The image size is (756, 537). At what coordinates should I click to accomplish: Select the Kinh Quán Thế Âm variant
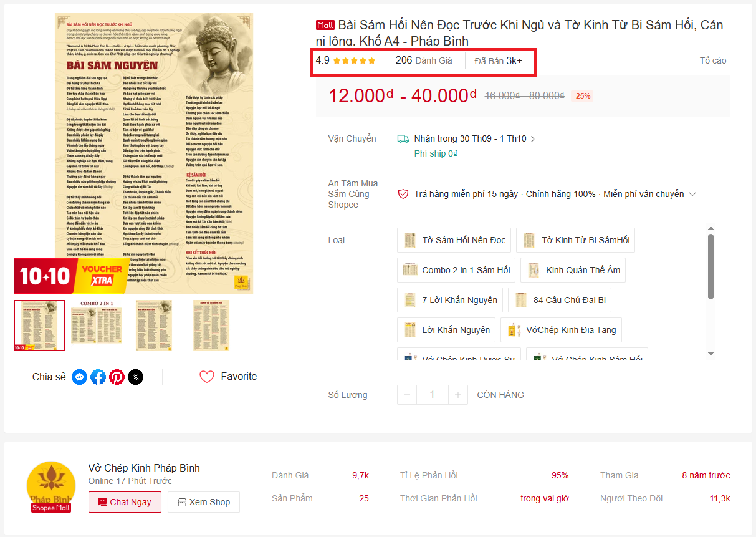[x=573, y=270]
